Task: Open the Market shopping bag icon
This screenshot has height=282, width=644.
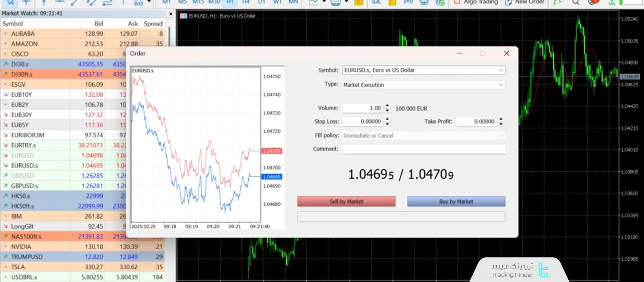Action: [x=392, y=2]
